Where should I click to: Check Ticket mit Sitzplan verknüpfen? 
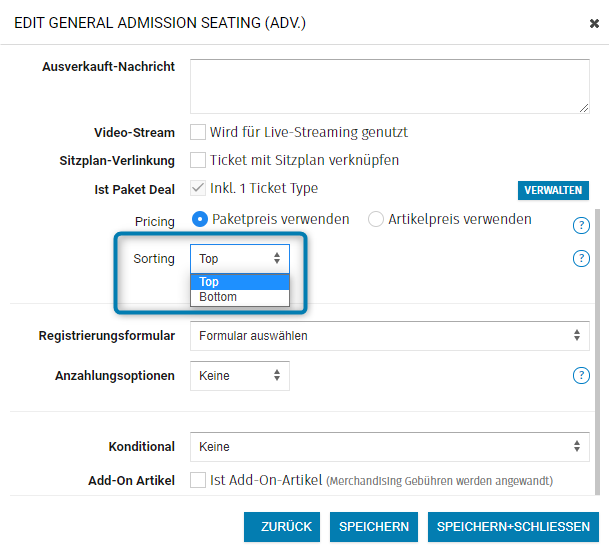198,160
